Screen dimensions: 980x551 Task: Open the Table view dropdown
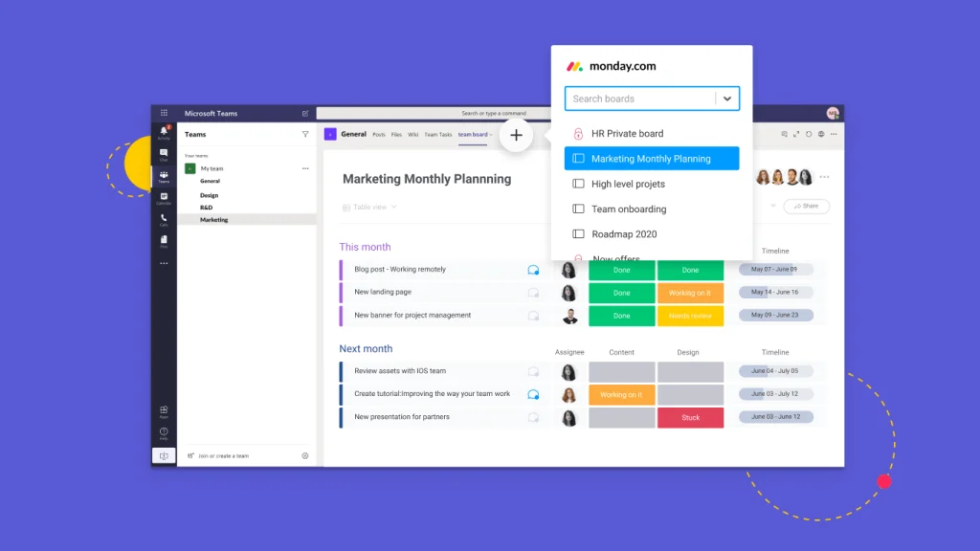tap(369, 207)
